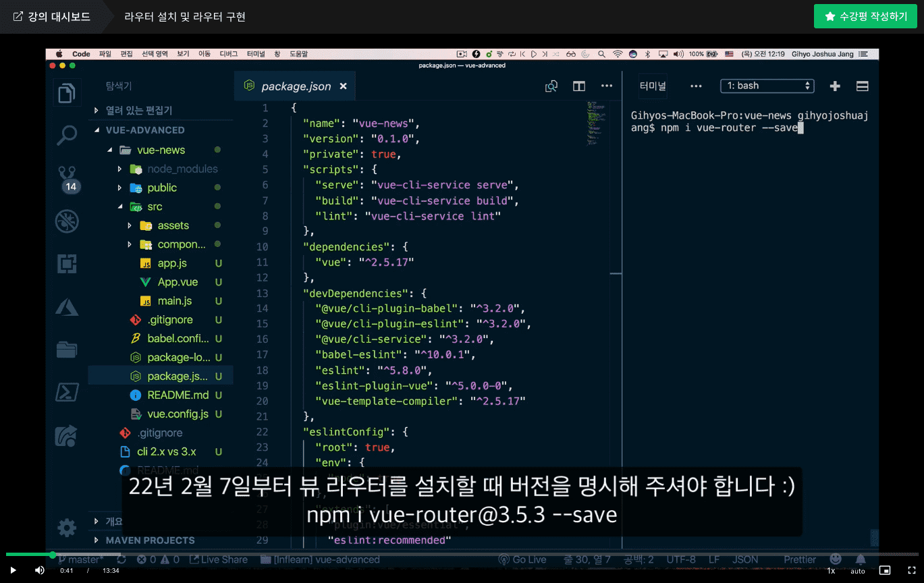The image size is (924, 583).
Task: Select the package.json tab
Action: tap(296, 86)
